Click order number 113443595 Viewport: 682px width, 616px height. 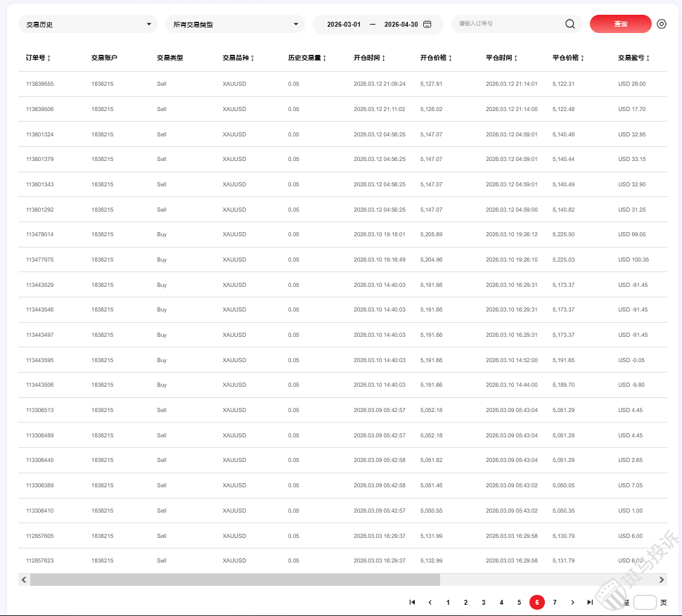click(x=39, y=360)
